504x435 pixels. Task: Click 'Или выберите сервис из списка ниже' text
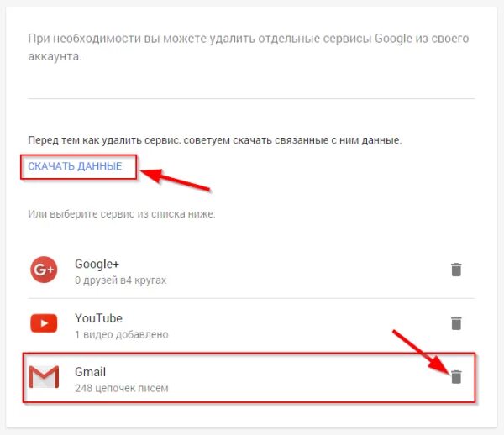122,213
